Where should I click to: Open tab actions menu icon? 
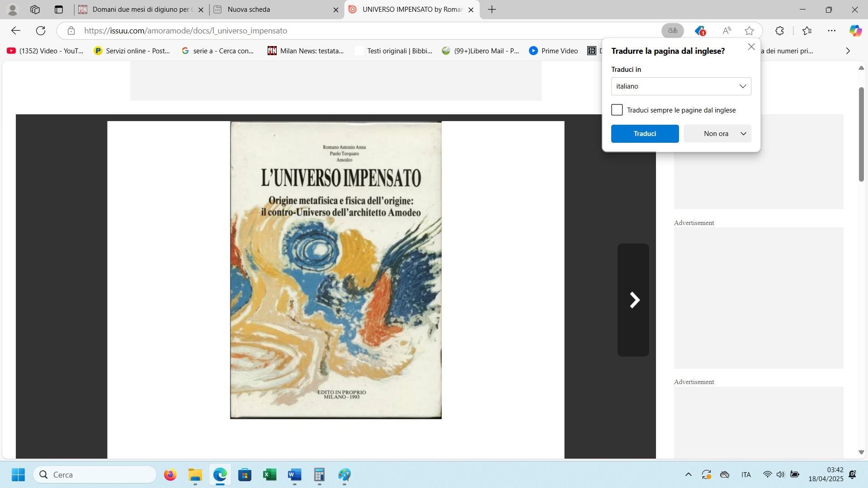tap(58, 9)
